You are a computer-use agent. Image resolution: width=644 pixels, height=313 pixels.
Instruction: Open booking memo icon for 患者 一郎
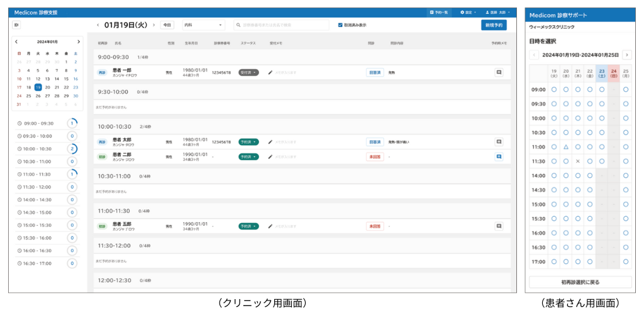pyautogui.click(x=499, y=73)
